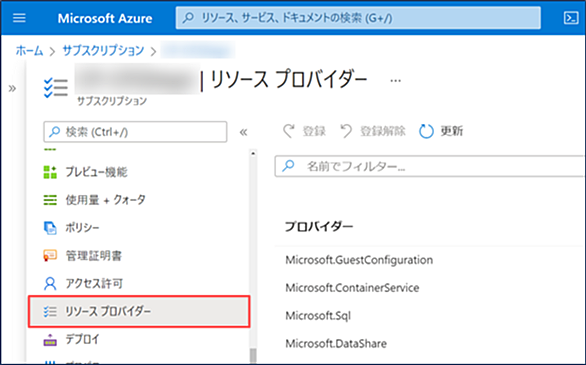Select the ポリシー sidebar icon
The height and width of the screenshot is (365, 586).
click(50, 228)
